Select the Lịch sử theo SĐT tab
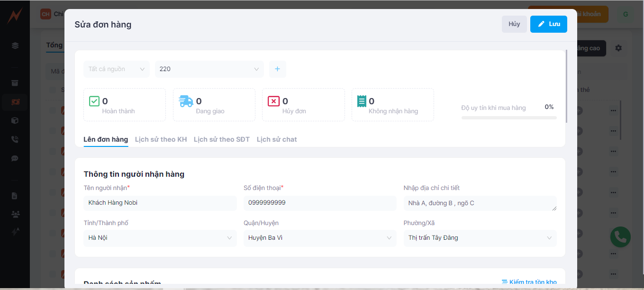The width and height of the screenshot is (644, 290). pyautogui.click(x=221, y=139)
